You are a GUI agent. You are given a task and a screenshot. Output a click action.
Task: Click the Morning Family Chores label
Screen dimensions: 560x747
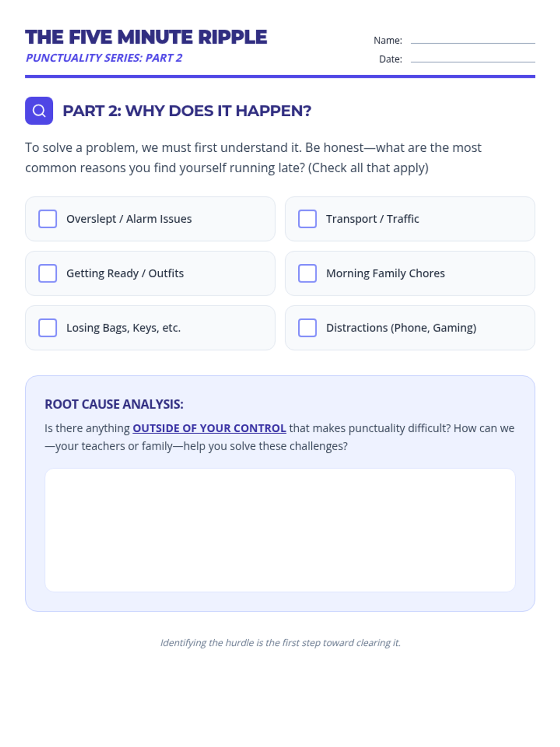(x=385, y=274)
